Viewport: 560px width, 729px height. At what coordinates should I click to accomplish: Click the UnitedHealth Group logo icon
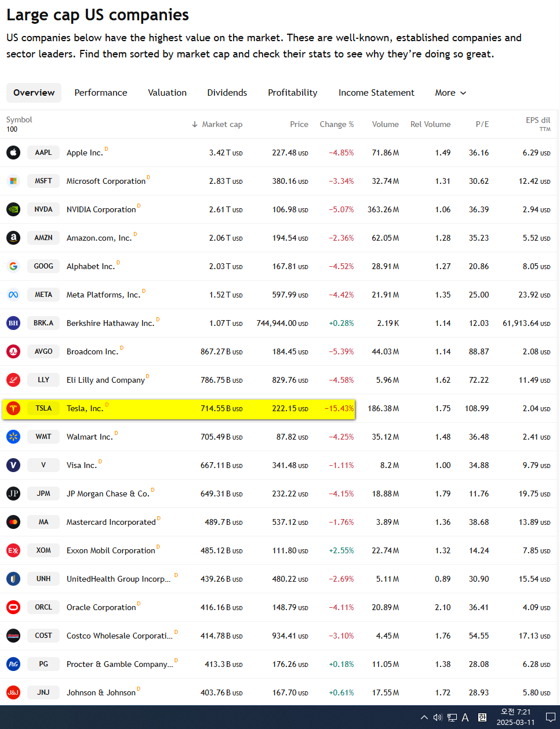13,579
